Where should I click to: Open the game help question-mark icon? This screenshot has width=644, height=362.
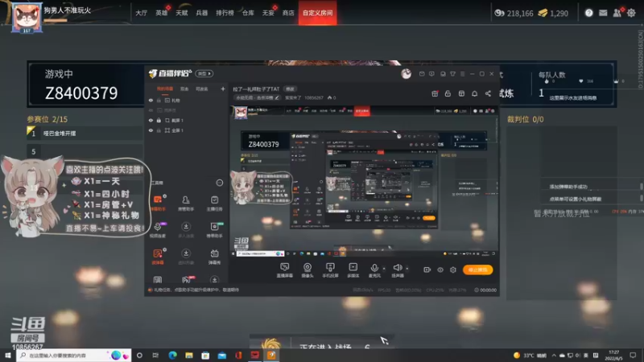[x=588, y=13]
